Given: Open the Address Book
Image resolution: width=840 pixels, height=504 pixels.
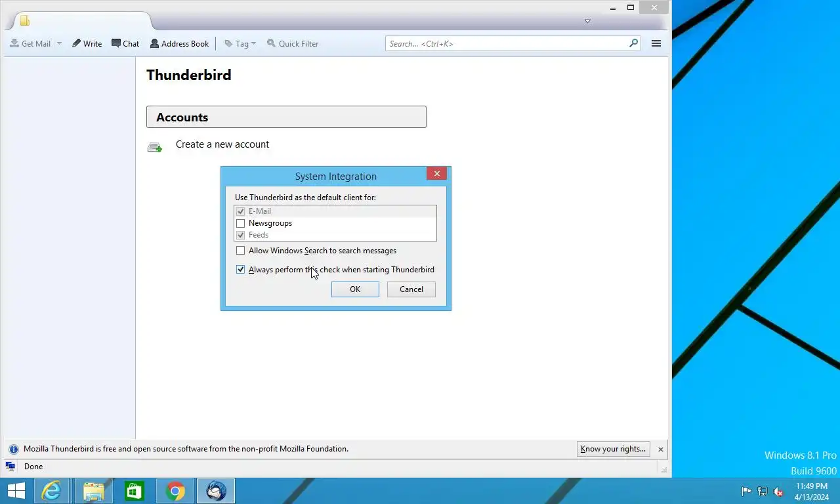Looking at the screenshot, I should pyautogui.click(x=179, y=43).
